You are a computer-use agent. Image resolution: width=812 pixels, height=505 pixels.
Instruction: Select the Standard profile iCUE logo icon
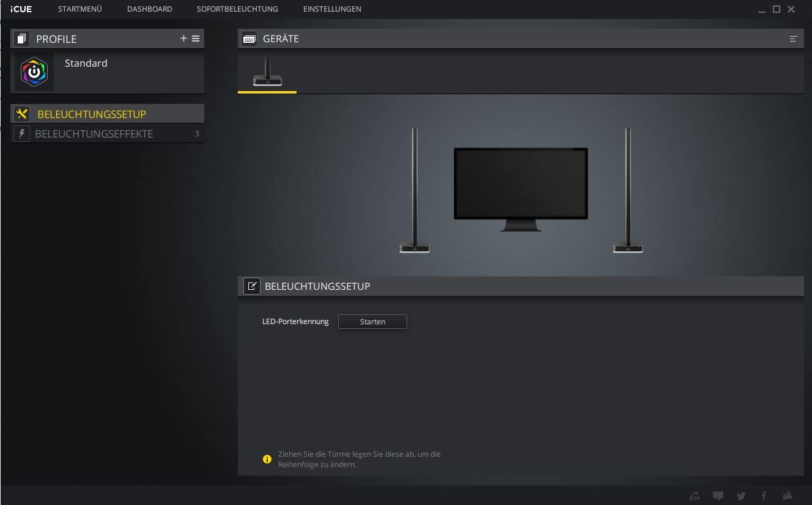coord(34,72)
